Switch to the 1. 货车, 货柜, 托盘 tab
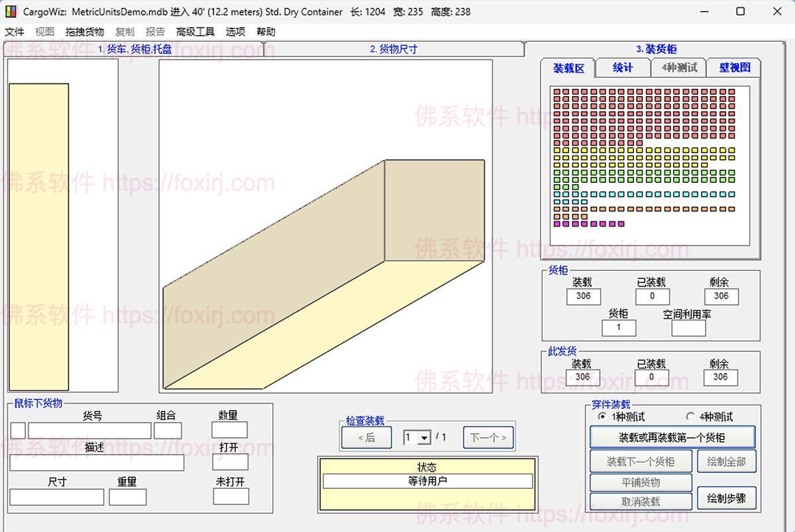 tap(134, 49)
